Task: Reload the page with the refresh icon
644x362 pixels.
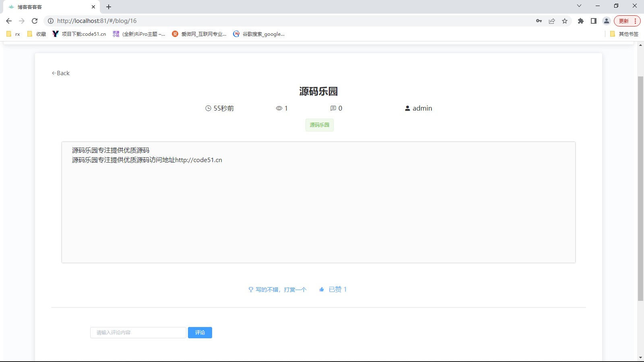Action: click(x=35, y=21)
